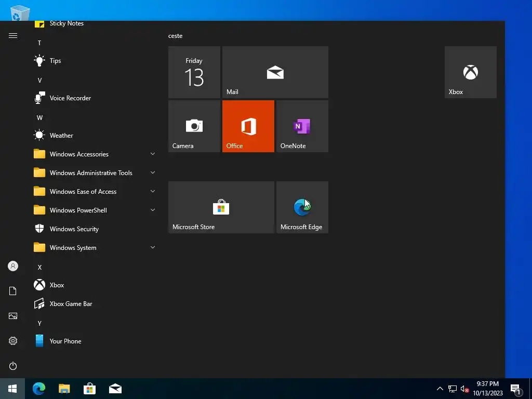This screenshot has height=399, width=532.
Task: Open Settings gear in the Start sidebar
Action: coord(13,341)
